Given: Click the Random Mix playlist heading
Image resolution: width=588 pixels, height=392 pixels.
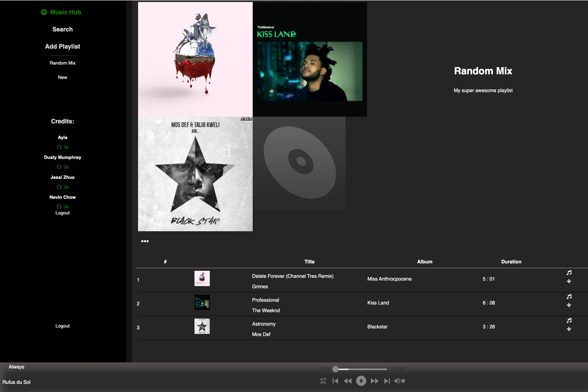Looking at the screenshot, I should (x=483, y=71).
